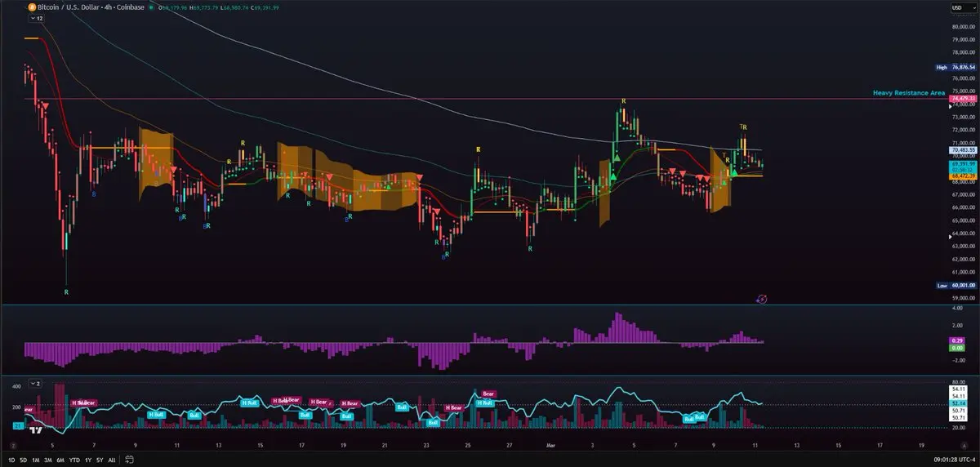Select the 1M time range
The width and height of the screenshot is (980, 467).
36,460
